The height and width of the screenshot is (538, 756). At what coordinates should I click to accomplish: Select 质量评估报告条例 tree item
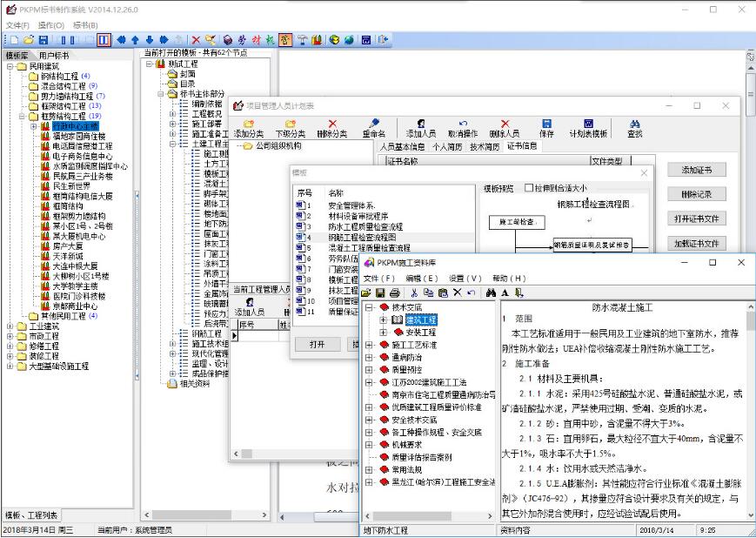(x=422, y=457)
